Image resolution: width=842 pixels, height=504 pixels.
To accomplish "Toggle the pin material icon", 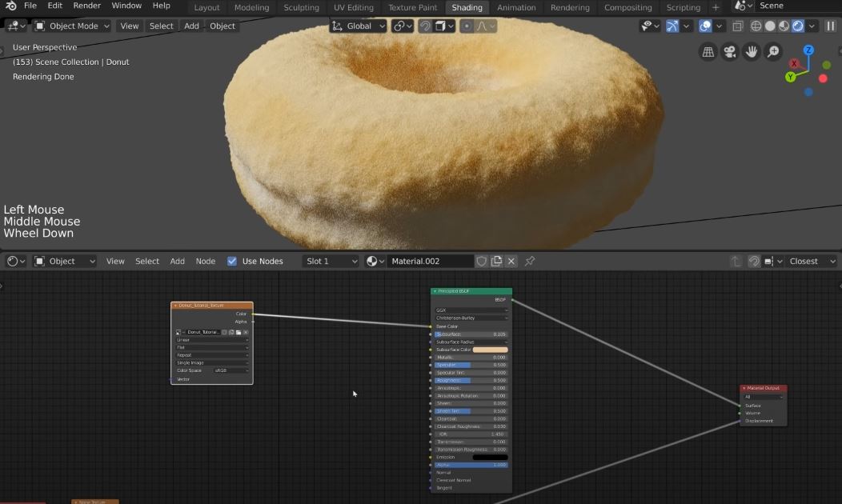I will pos(530,261).
